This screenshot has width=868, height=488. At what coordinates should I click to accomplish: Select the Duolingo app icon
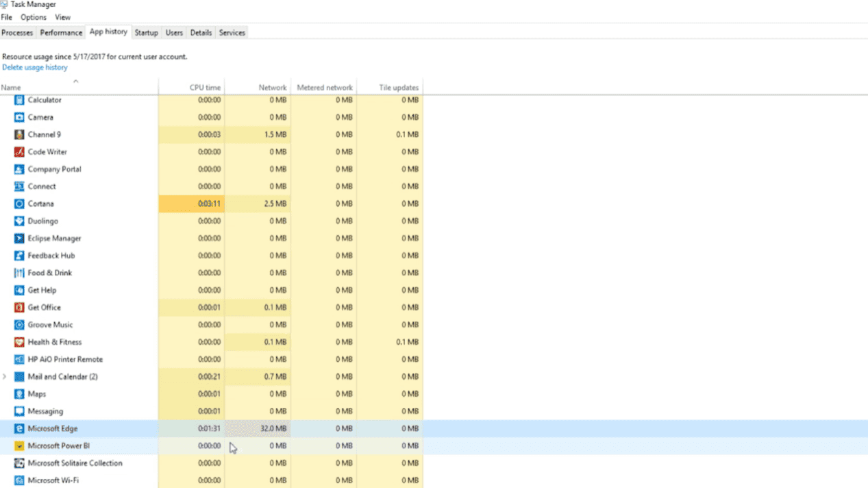19,221
